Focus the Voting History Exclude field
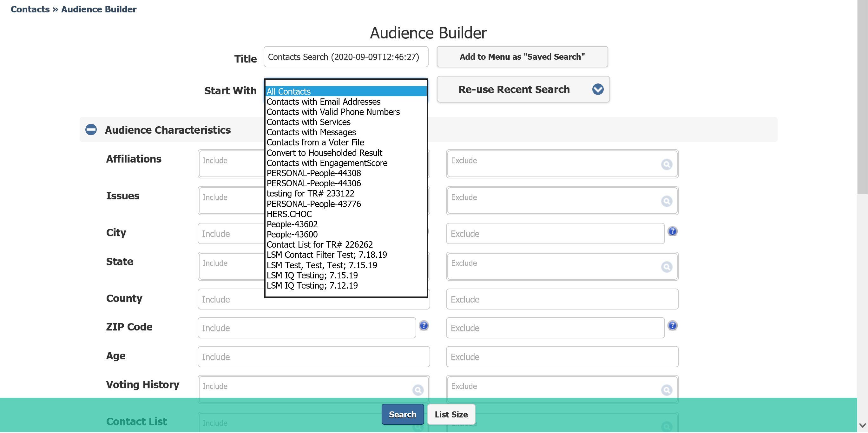This screenshot has height=433, width=868. coord(562,390)
